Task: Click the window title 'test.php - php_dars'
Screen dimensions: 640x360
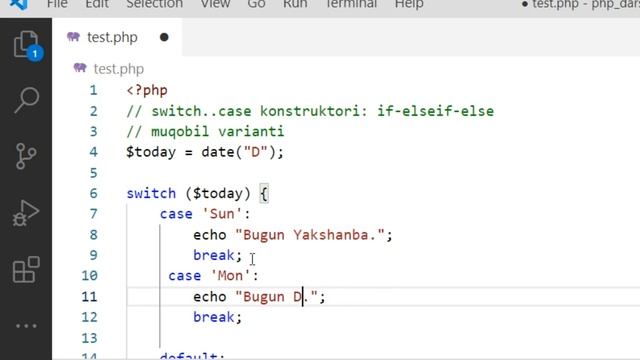Action: click(585, 4)
